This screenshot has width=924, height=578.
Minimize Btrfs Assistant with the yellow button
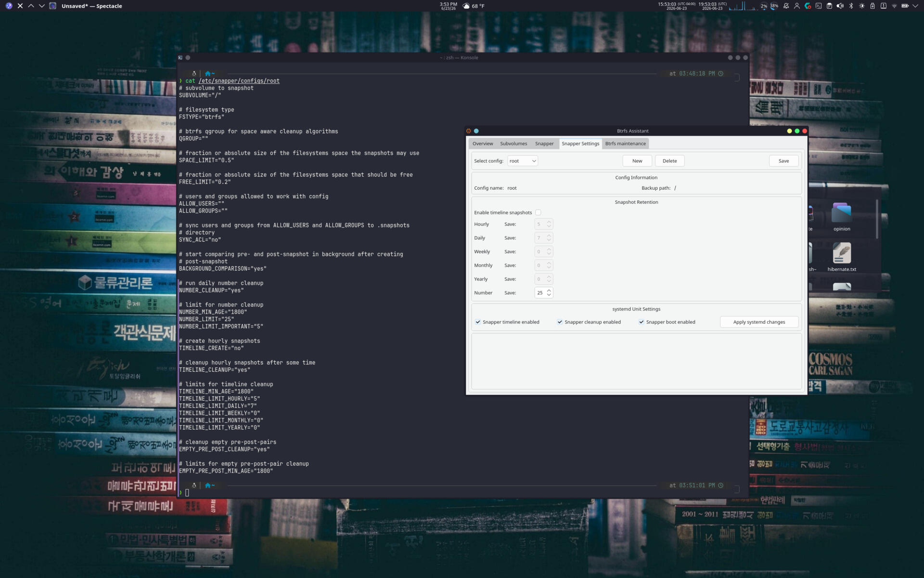point(789,131)
